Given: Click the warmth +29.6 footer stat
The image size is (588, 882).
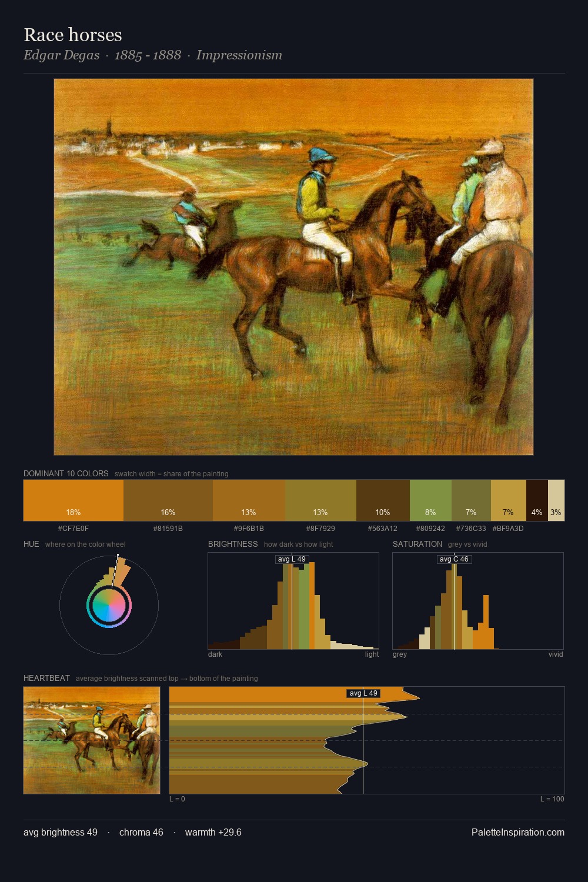Looking at the screenshot, I should click(x=213, y=832).
